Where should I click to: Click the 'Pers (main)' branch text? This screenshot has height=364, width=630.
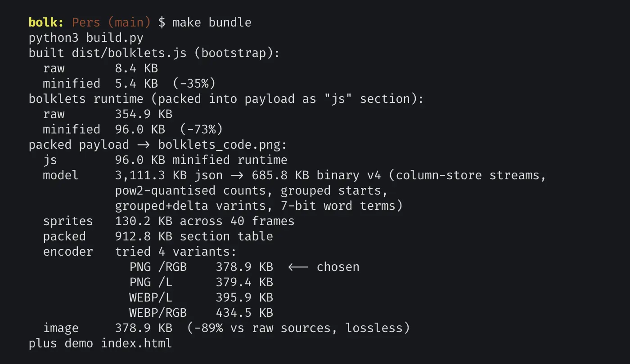(112, 22)
